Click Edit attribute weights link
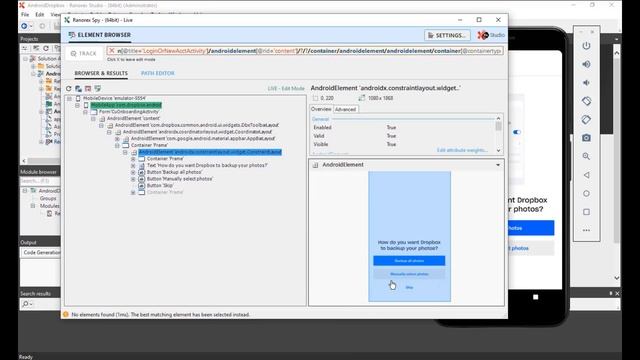This screenshot has width=640, height=360. (x=462, y=150)
